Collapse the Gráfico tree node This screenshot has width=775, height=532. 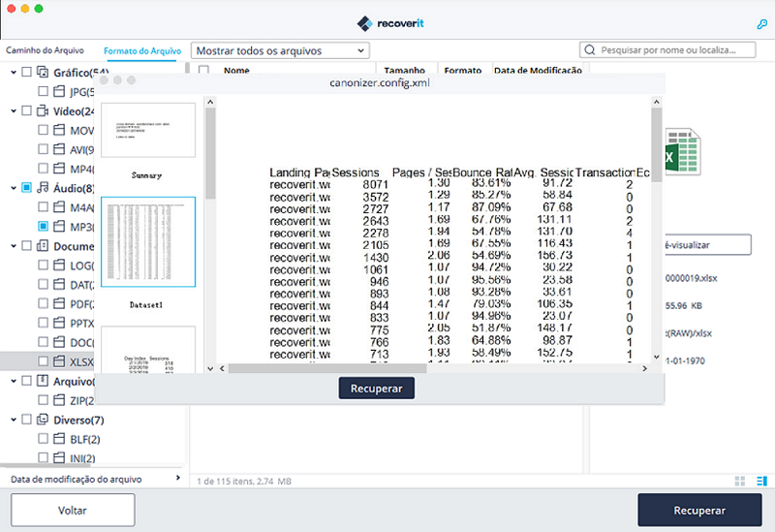pos(14,72)
